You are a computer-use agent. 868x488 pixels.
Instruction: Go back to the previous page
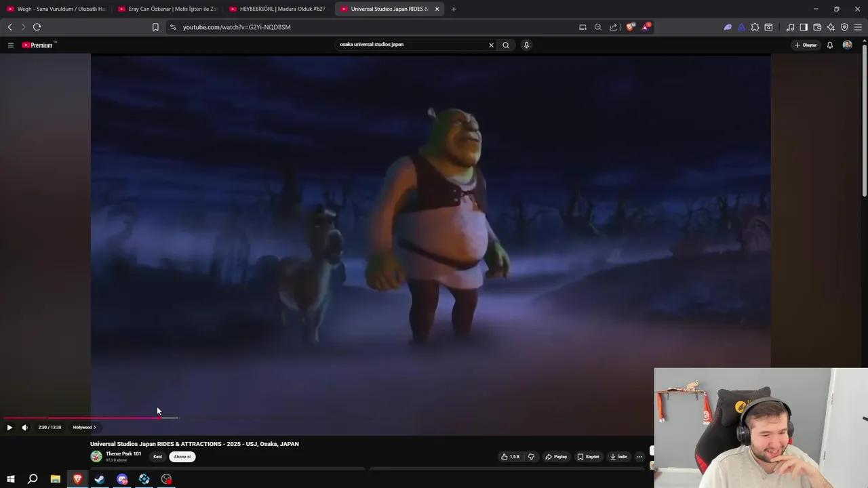click(9, 27)
